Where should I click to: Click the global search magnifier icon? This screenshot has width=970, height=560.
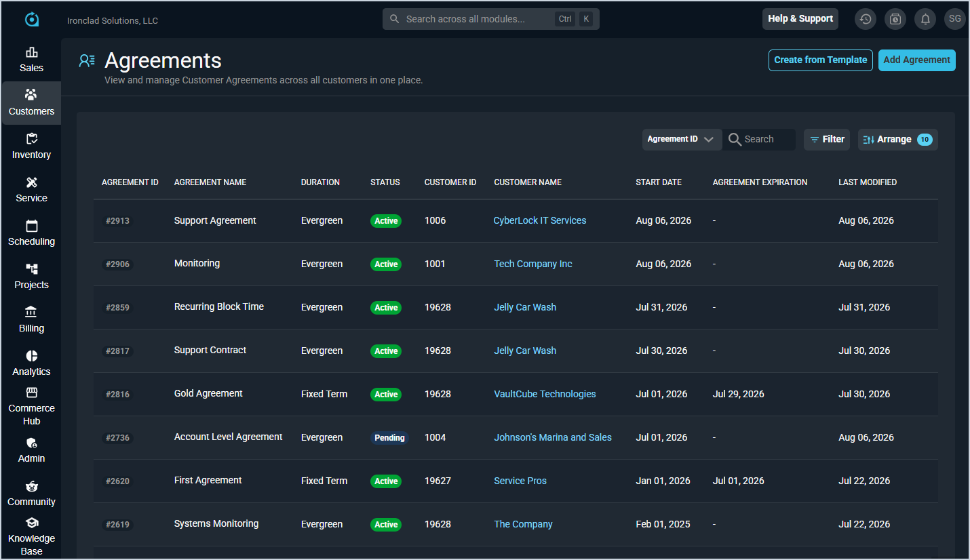[394, 19]
